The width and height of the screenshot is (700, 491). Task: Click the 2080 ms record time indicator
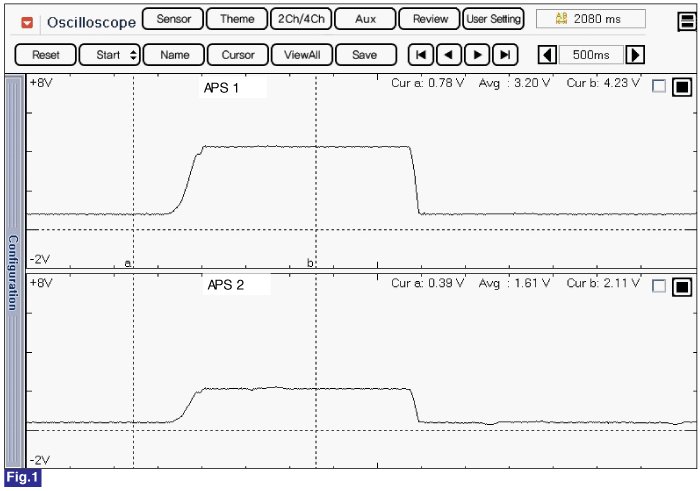[x=590, y=19]
